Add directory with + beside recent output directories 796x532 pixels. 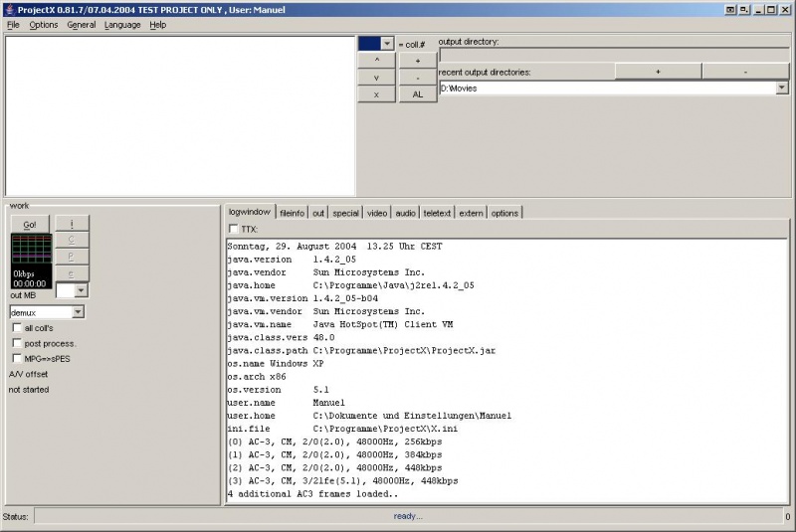tap(658, 72)
